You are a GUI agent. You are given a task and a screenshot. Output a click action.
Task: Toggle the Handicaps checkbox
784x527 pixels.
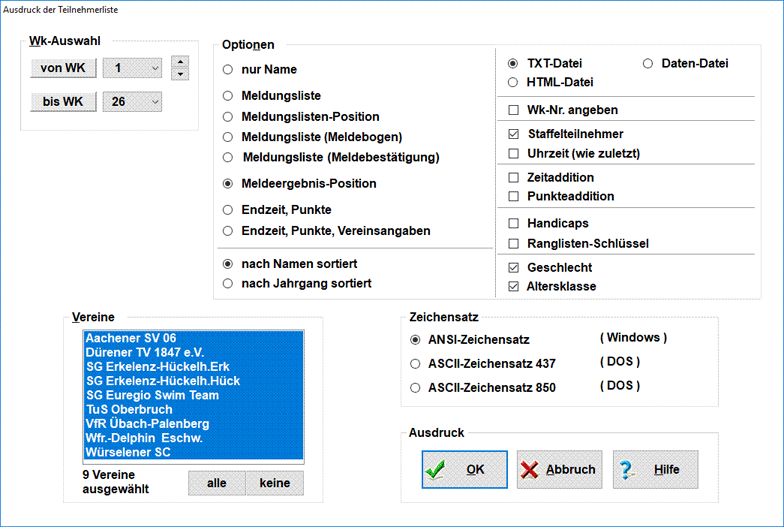click(514, 224)
